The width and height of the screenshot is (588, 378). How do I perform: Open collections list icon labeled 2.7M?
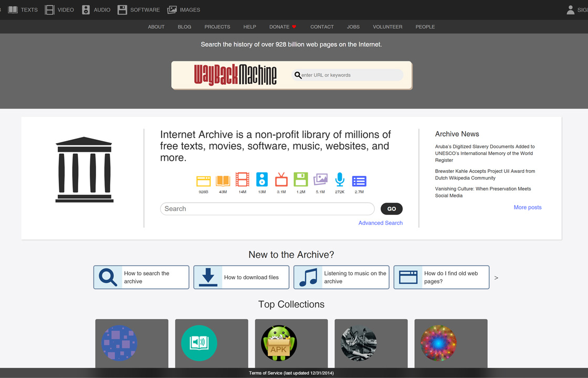pyautogui.click(x=359, y=181)
